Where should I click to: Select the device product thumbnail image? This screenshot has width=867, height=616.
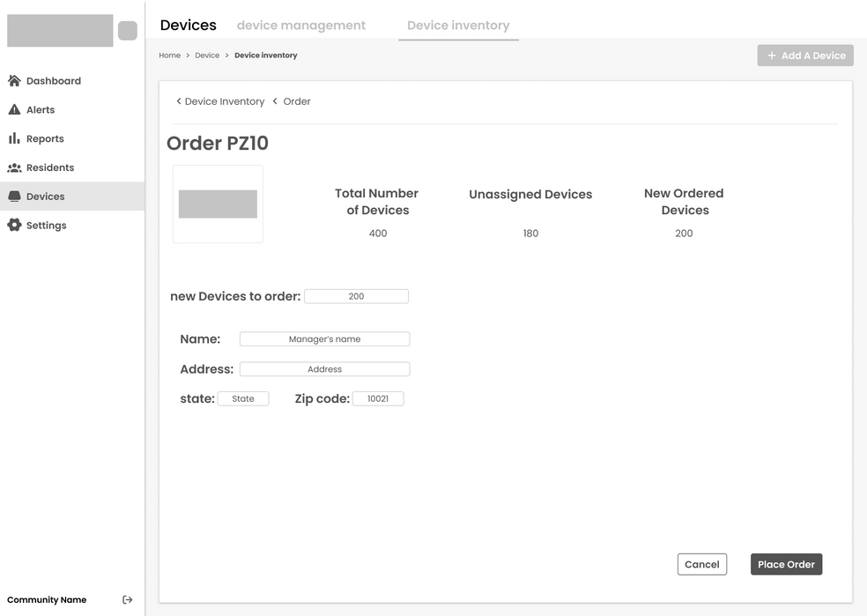[x=218, y=204]
